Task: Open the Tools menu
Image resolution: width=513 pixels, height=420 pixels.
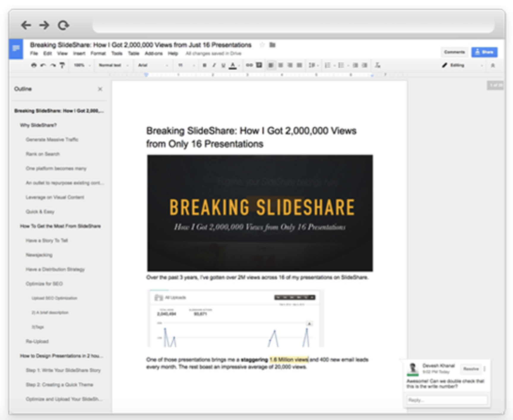Action: click(x=117, y=53)
